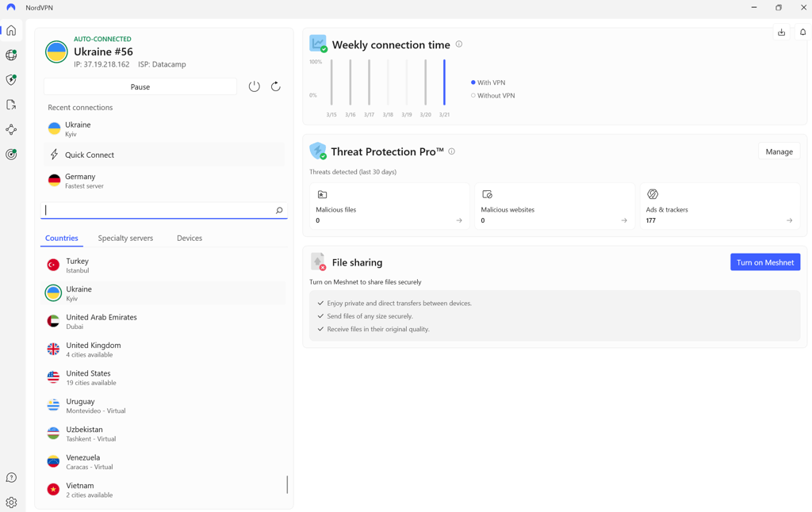Select Quick Connect in recent connections
The image size is (812, 512).
click(x=163, y=155)
